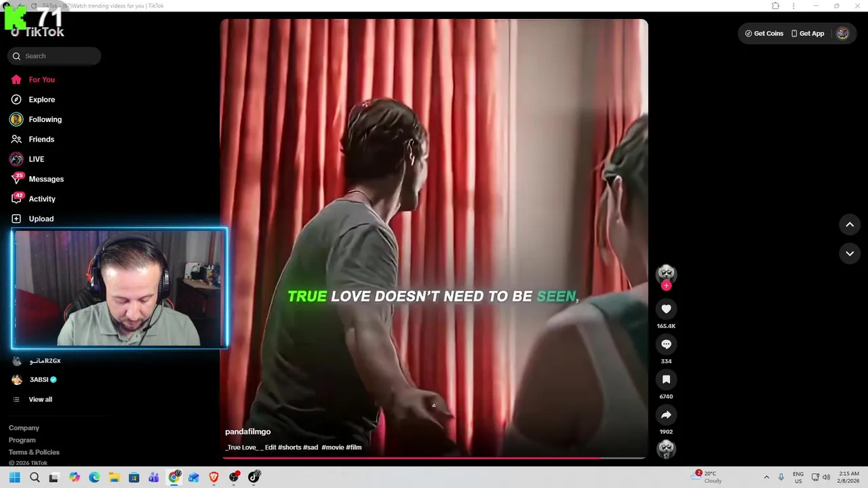The height and width of the screenshot is (488, 868).
Task: Open File Explorer from the taskbar
Action: [x=114, y=477]
